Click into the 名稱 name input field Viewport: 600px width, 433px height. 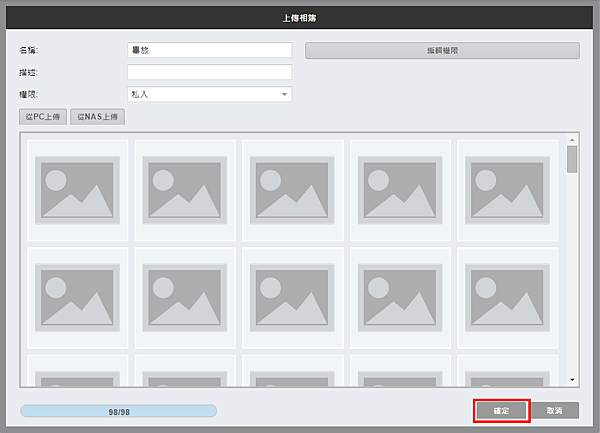[210, 50]
